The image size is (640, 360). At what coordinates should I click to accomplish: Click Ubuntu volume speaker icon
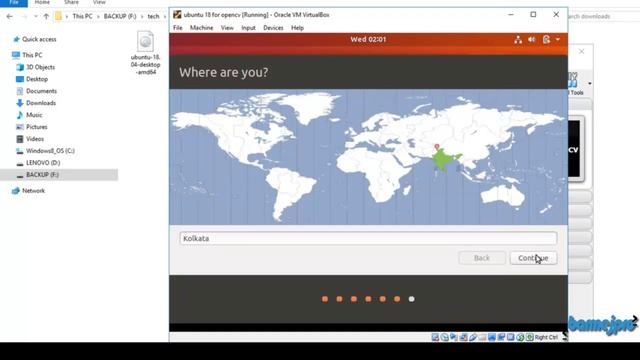click(x=531, y=40)
